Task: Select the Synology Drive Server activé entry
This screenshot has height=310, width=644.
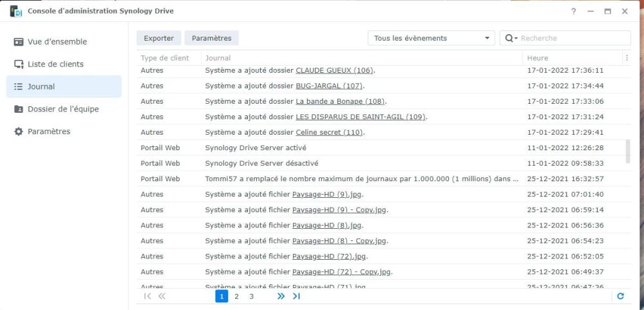Action: 384,148
